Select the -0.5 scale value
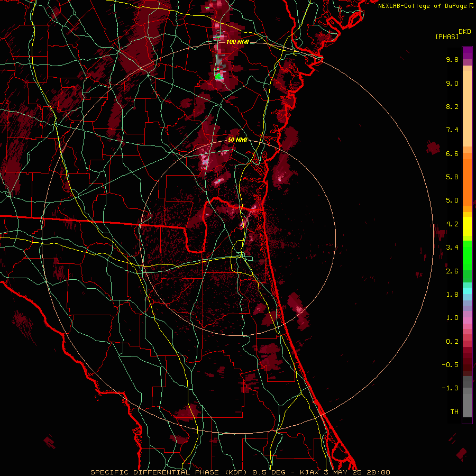Viewport: 476px width, 476px height. (450, 365)
